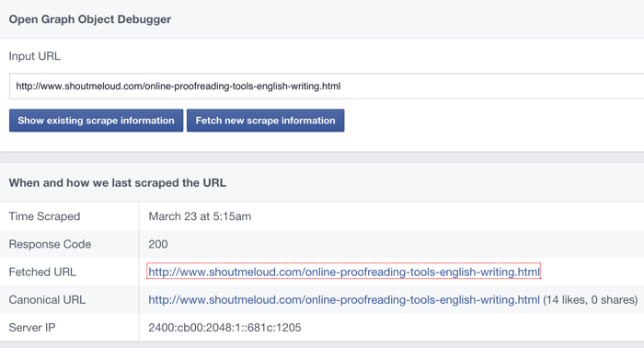Focus the Input URL text field
Viewport: 644px width, 348px height.
[x=327, y=87]
